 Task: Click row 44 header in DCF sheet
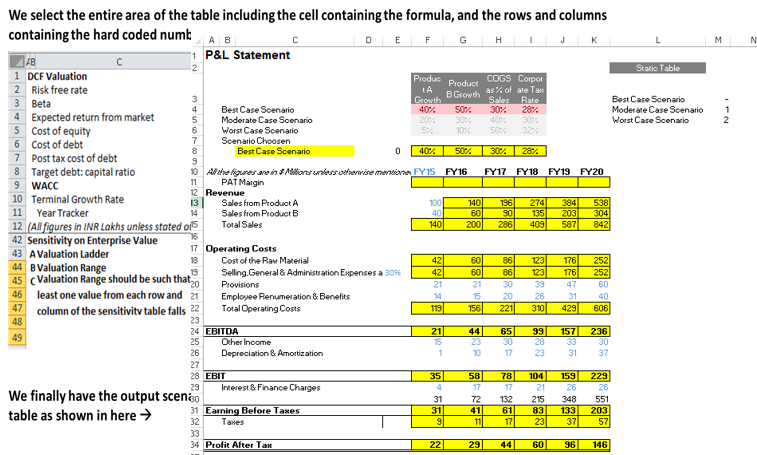tap(17, 267)
